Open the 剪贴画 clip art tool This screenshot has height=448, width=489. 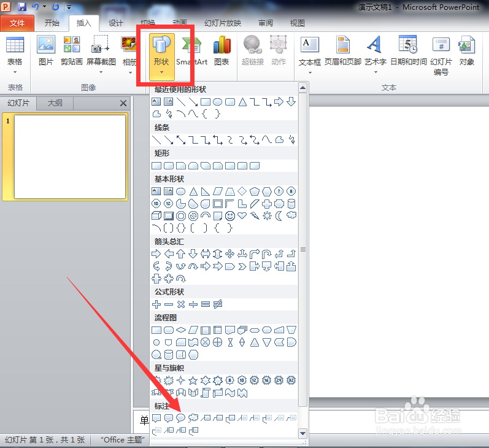71,51
